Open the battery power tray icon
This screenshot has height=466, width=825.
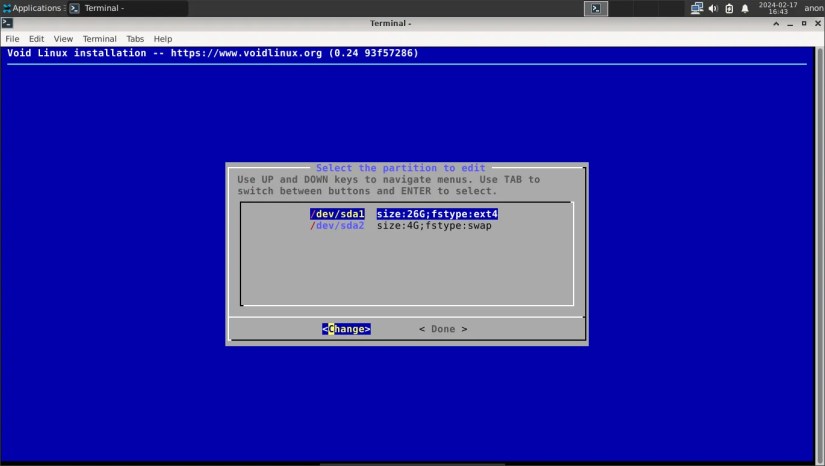click(729, 8)
